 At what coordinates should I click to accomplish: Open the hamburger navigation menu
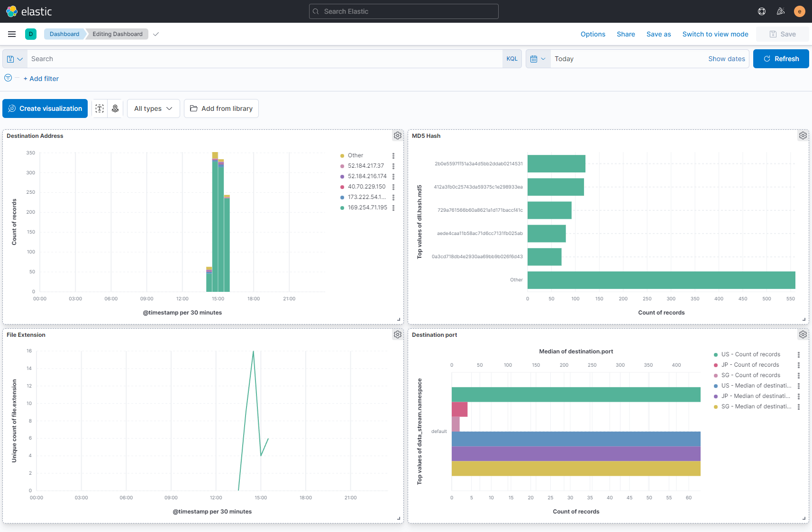[x=12, y=34]
